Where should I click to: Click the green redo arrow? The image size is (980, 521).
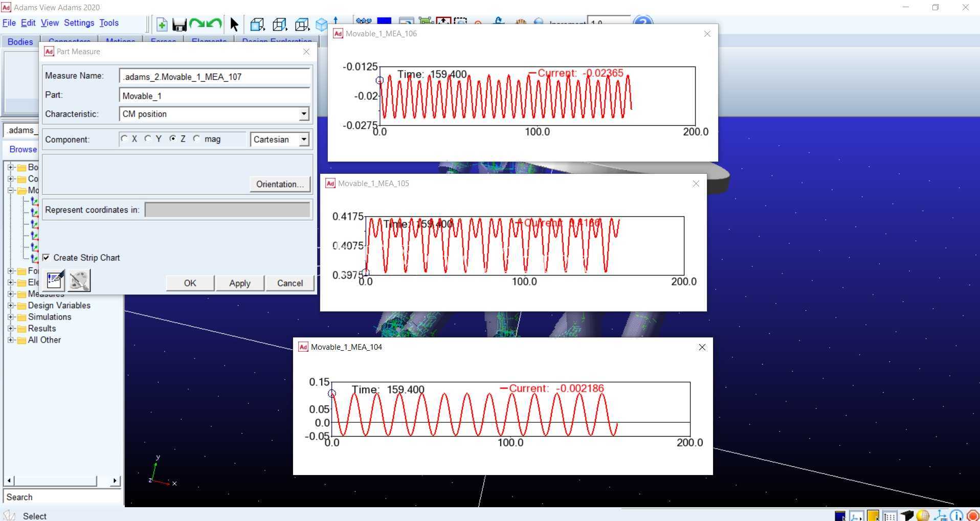pyautogui.click(x=197, y=24)
